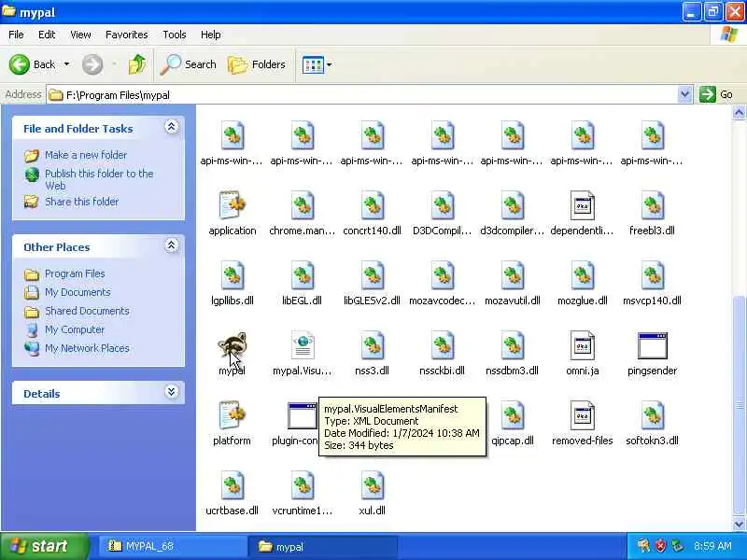This screenshot has height=560, width=747.
Task: Go to Program Files in Other Places
Action: click(75, 273)
